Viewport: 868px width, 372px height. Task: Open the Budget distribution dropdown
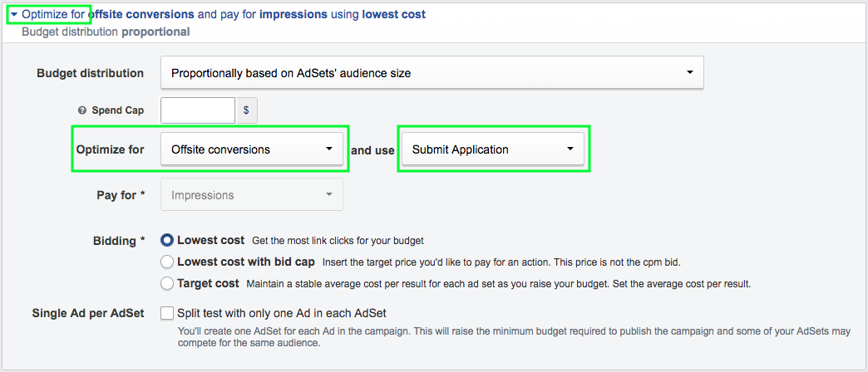click(432, 73)
